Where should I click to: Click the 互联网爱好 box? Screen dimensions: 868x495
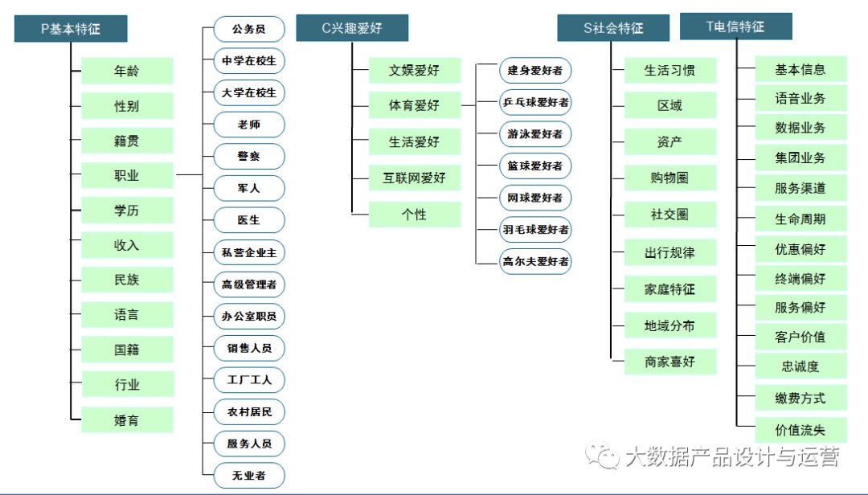(x=414, y=178)
